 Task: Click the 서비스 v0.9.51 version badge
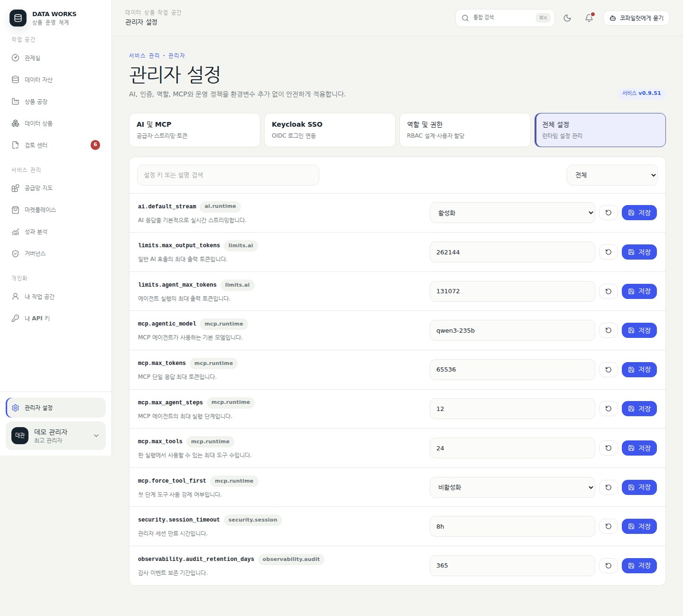(x=642, y=93)
